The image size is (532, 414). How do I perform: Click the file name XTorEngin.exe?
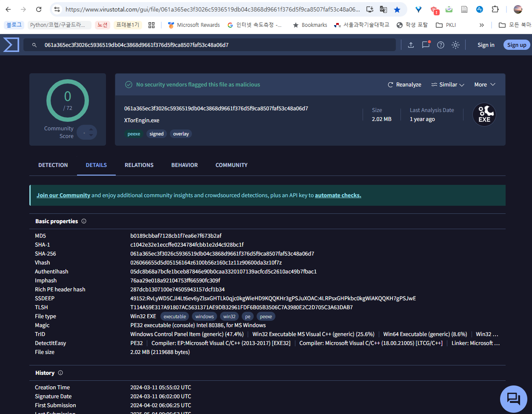[x=142, y=120]
